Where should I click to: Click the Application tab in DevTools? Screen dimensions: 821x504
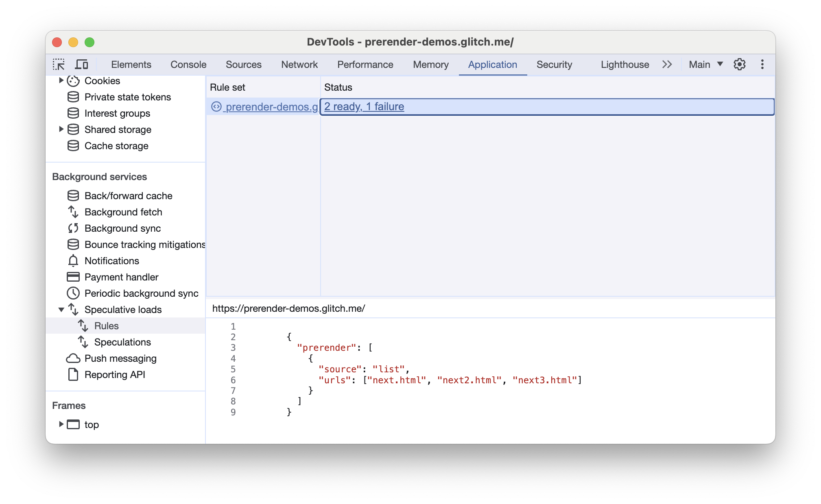coord(493,64)
